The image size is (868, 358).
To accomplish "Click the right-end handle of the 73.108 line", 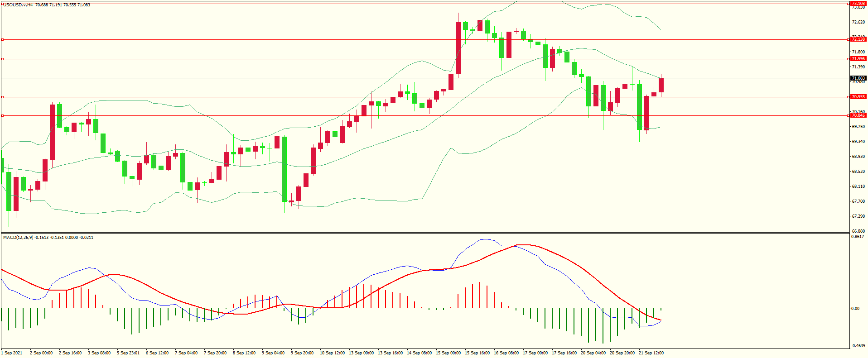I will click(848, 3).
